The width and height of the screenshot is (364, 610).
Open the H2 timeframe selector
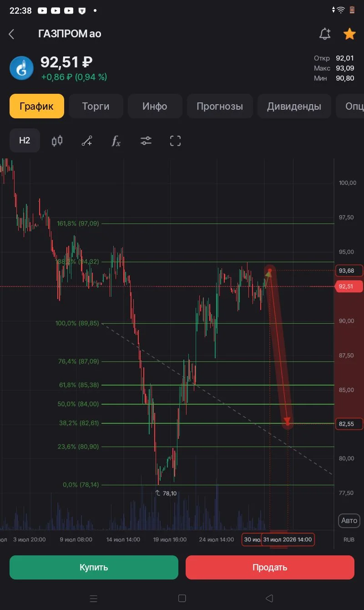[x=25, y=140]
